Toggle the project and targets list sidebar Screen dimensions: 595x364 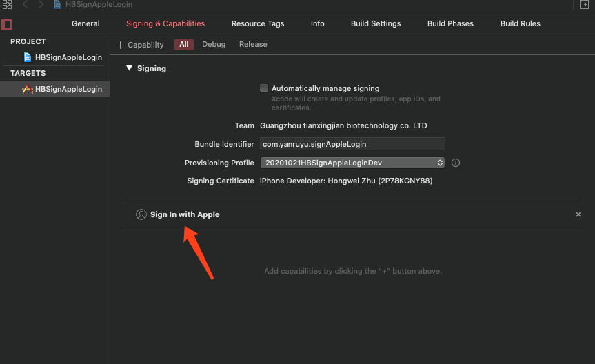pyautogui.click(x=6, y=24)
